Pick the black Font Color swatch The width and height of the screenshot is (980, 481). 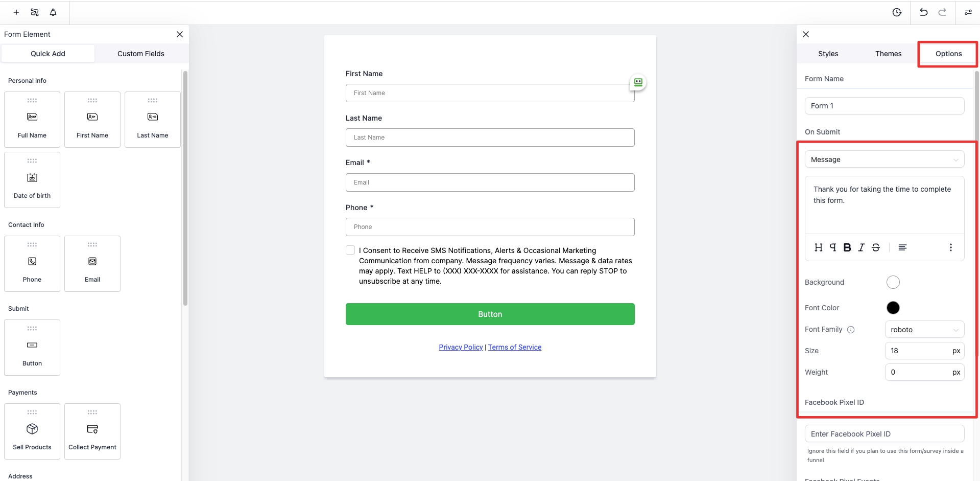pos(893,308)
